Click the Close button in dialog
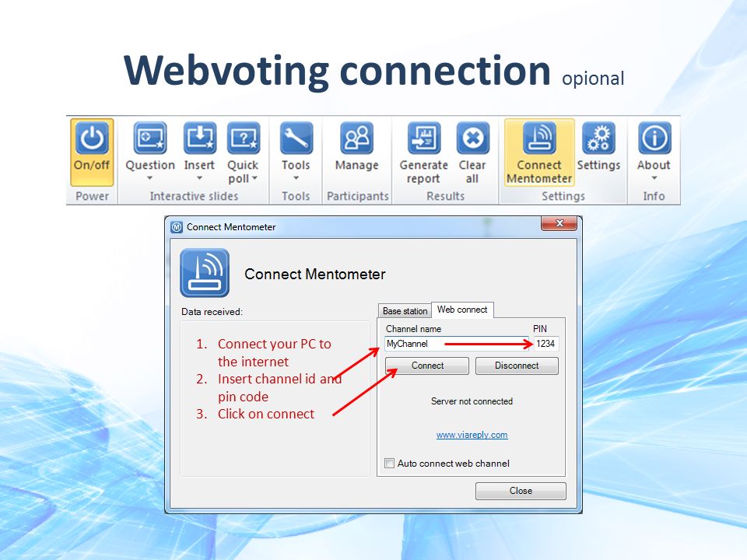 click(x=521, y=491)
